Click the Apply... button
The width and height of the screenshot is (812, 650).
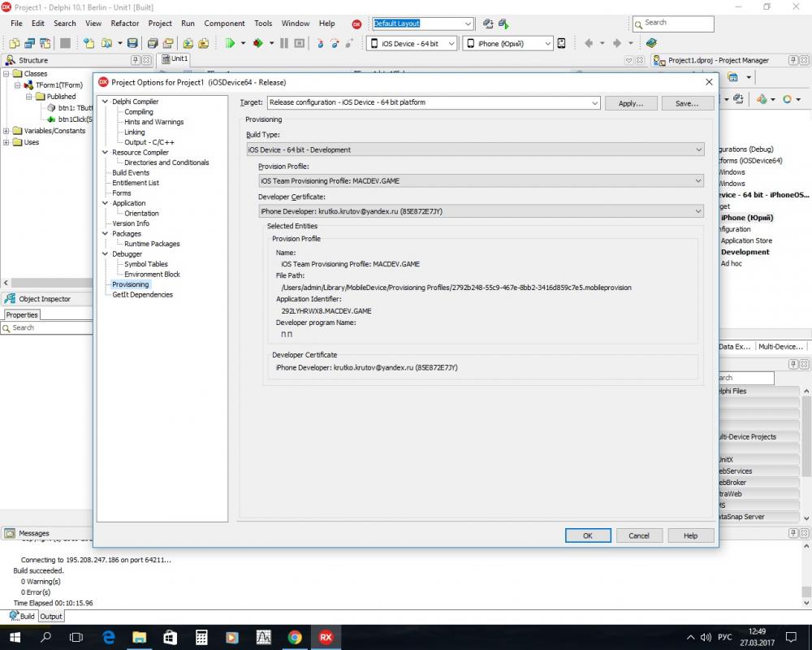(631, 103)
